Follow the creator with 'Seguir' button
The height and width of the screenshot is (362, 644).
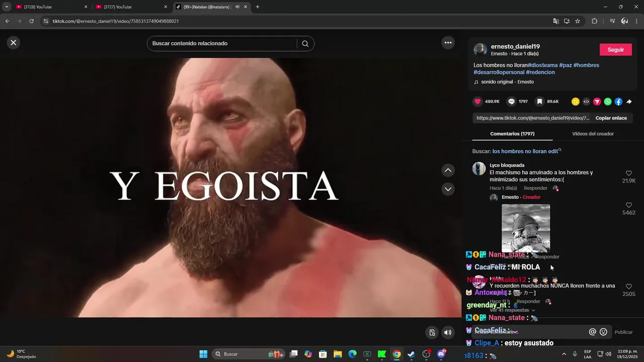tap(615, 50)
